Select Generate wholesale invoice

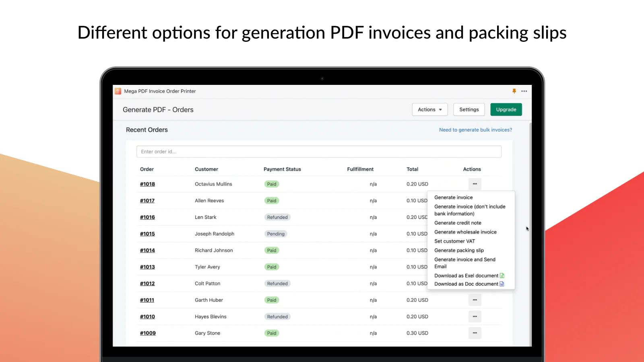[465, 232]
